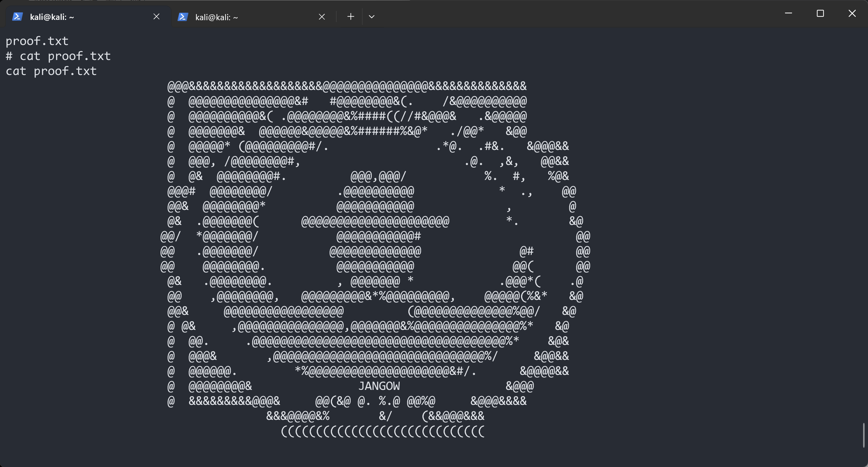This screenshot has height=467, width=868.
Task: Click the echoed 'cat proof.txt' line
Action: (51, 71)
